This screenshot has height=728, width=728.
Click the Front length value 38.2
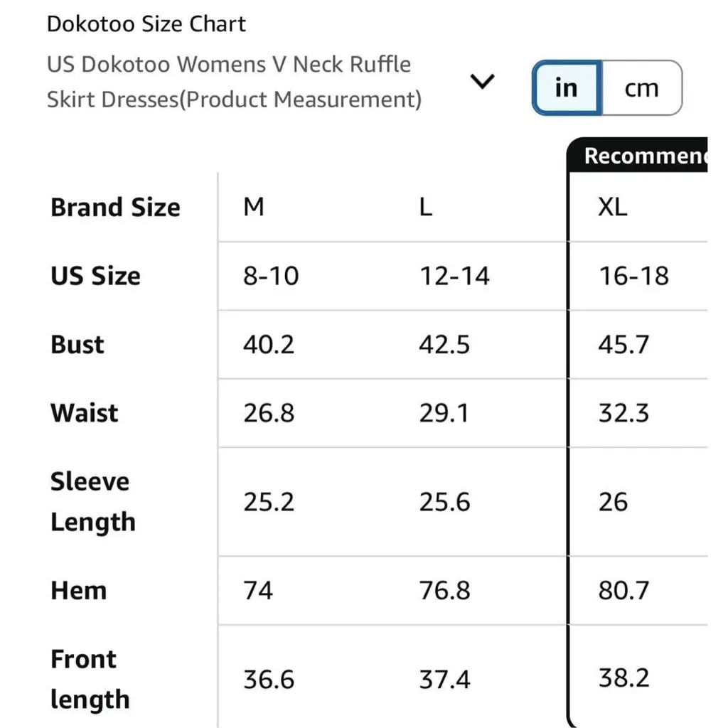(623, 678)
